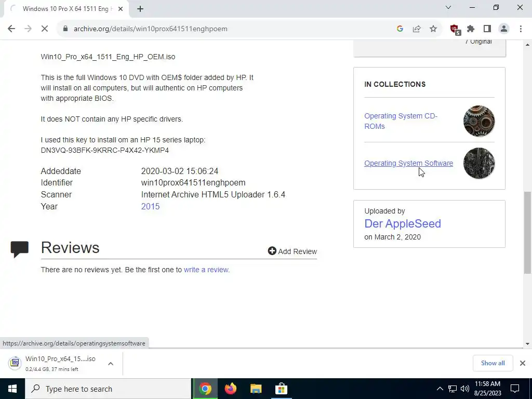Open the Operating System CD-ROMs collection
The width and height of the screenshot is (532, 399).
click(401, 121)
